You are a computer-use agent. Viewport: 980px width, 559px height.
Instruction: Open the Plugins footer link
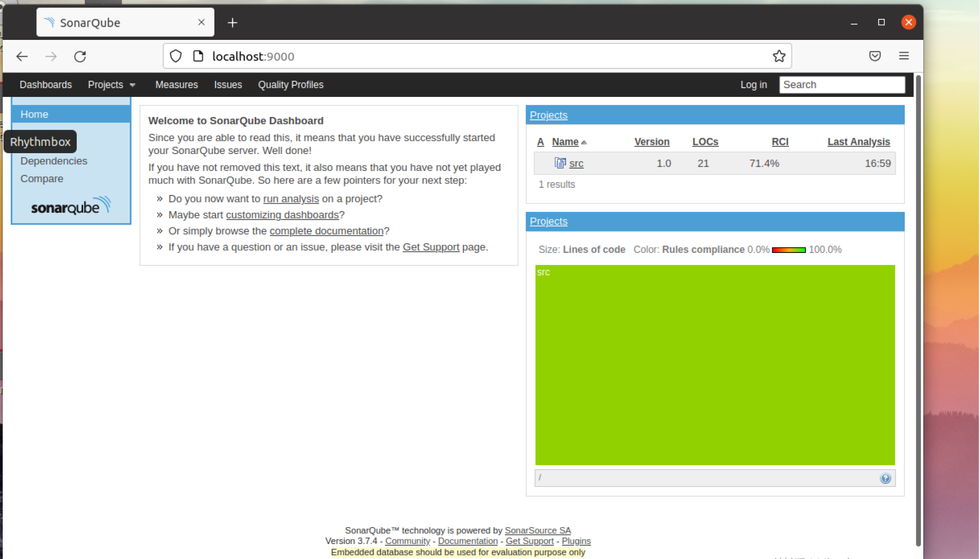(x=576, y=541)
